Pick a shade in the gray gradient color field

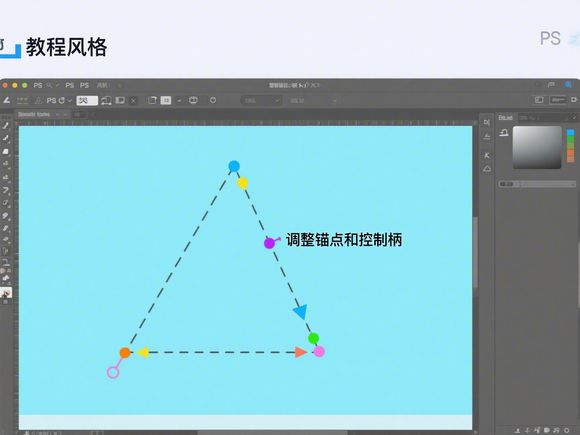(x=537, y=147)
